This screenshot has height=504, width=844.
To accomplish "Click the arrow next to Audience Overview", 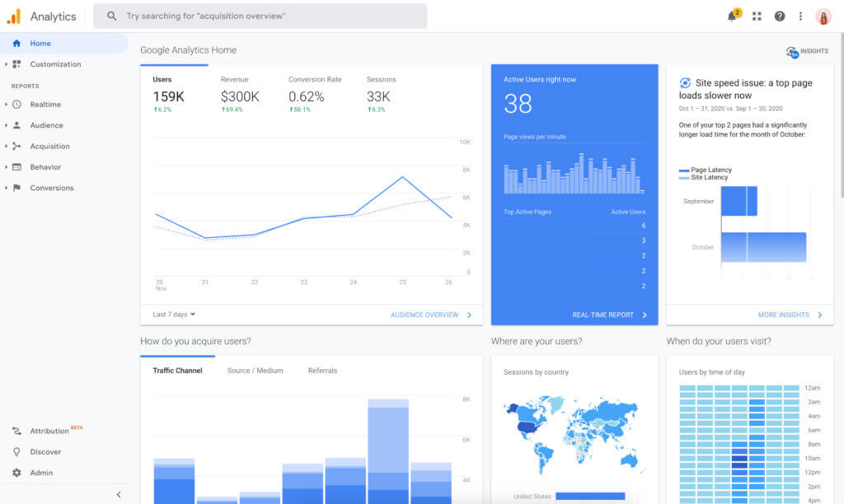I will coord(469,315).
